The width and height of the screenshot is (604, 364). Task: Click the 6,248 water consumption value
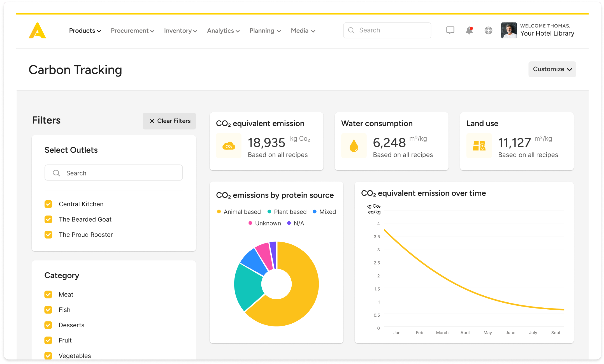[389, 143]
